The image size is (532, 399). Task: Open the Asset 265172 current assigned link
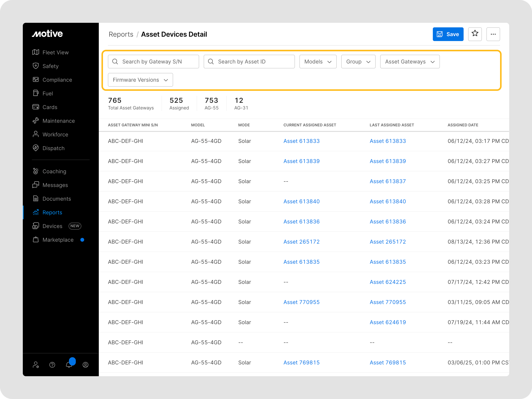tap(301, 241)
